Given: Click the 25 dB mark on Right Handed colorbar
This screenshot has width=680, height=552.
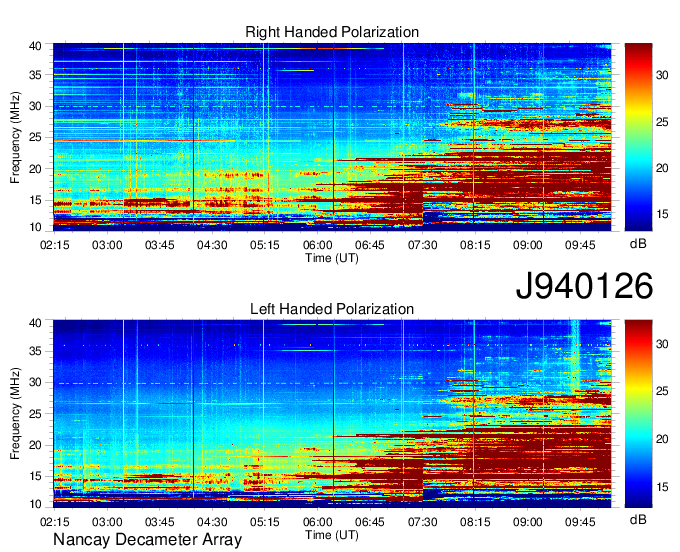Looking at the screenshot, I should tap(662, 122).
